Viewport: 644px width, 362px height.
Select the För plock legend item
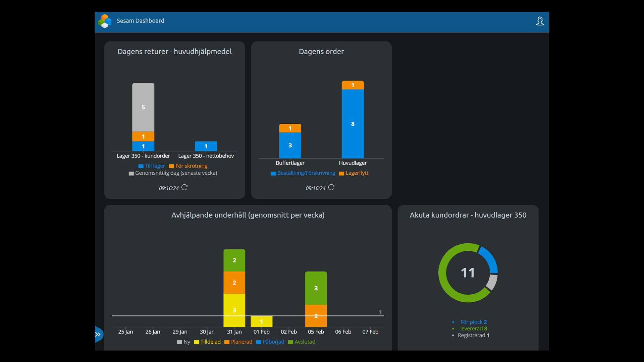tap(473, 322)
